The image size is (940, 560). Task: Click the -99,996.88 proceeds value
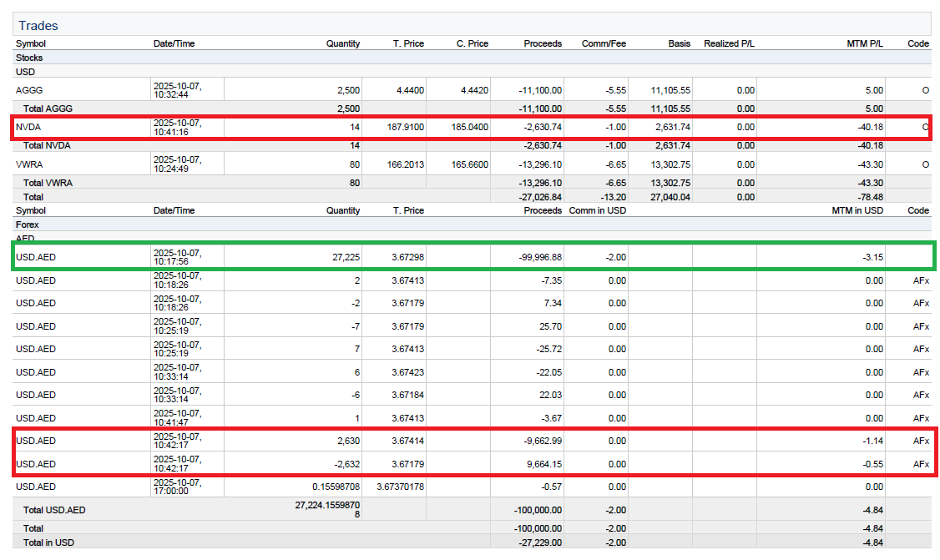[x=540, y=257]
